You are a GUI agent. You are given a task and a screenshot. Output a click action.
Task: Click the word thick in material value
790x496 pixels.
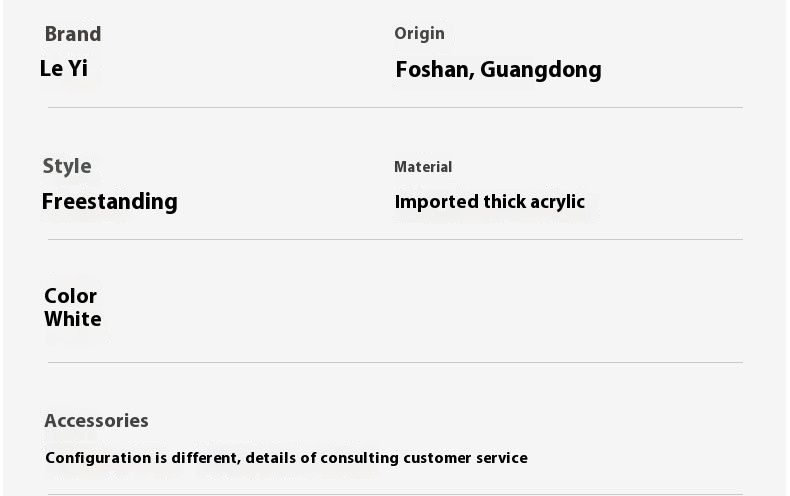tap(505, 202)
